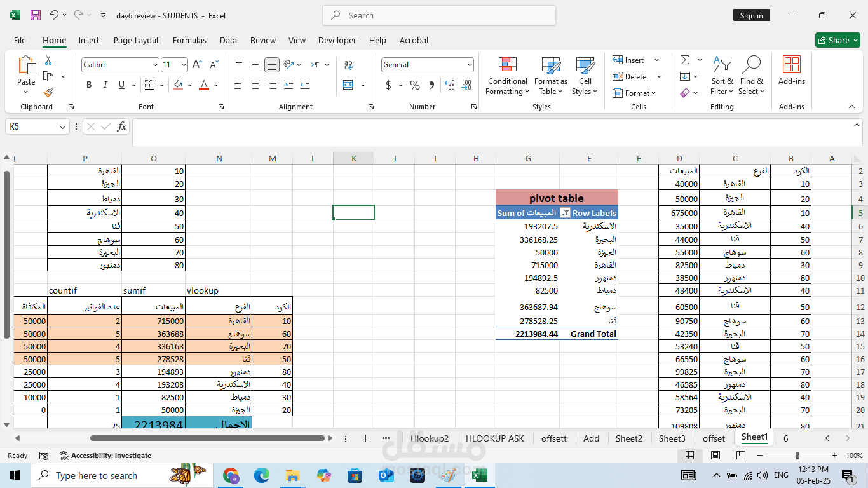
Task: Expand Font Color dropdown arrow
Action: click(216, 85)
